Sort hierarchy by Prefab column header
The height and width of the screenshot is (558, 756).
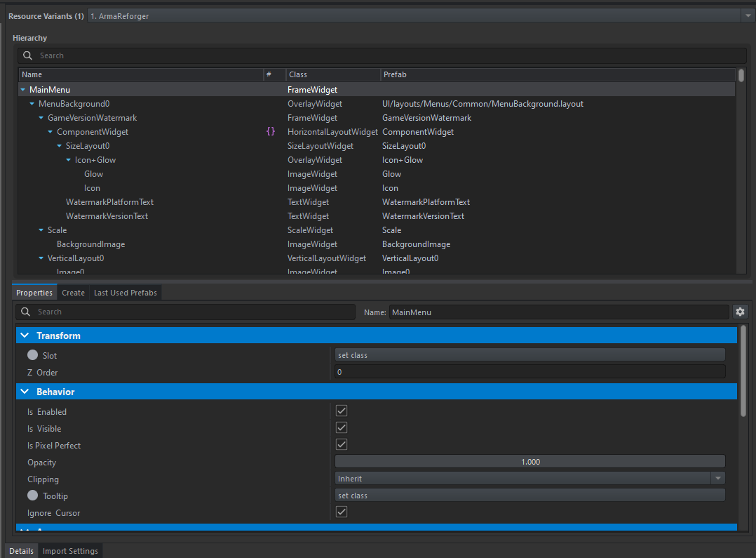tap(558, 74)
